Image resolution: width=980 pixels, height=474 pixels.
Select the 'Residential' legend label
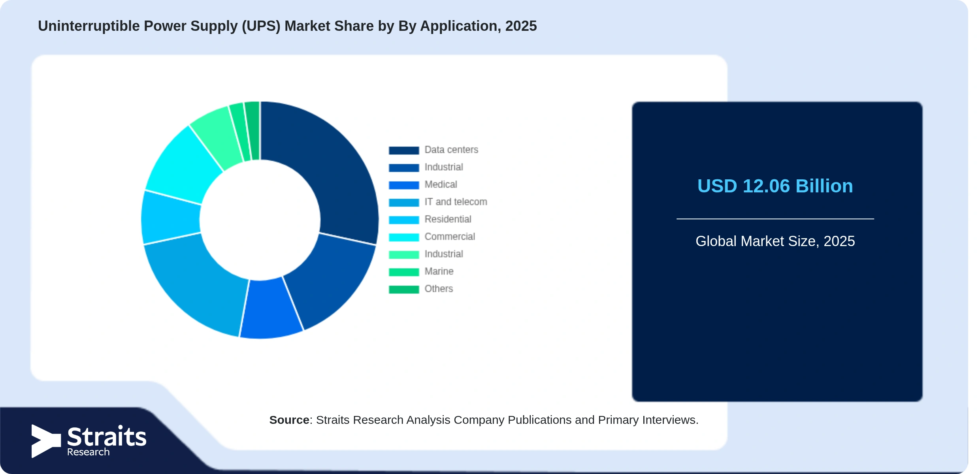pos(448,219)
